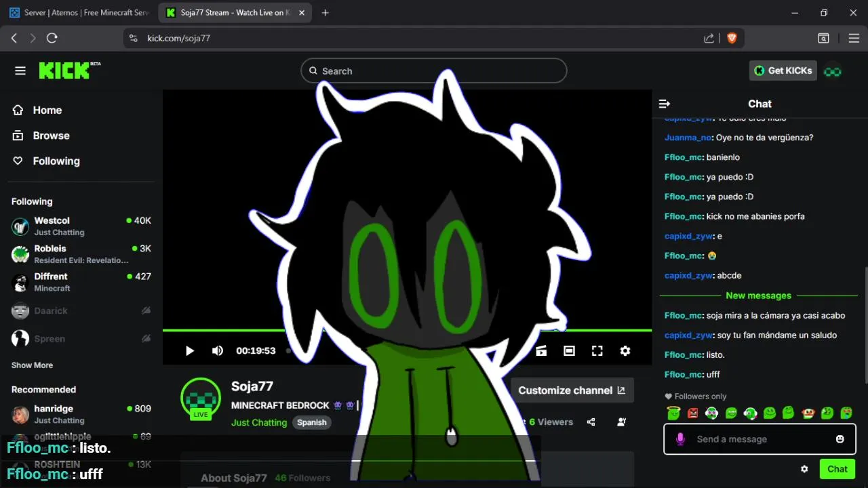The image size is (868, 488).
Task: Go back in browser
Action: [14, 39]
